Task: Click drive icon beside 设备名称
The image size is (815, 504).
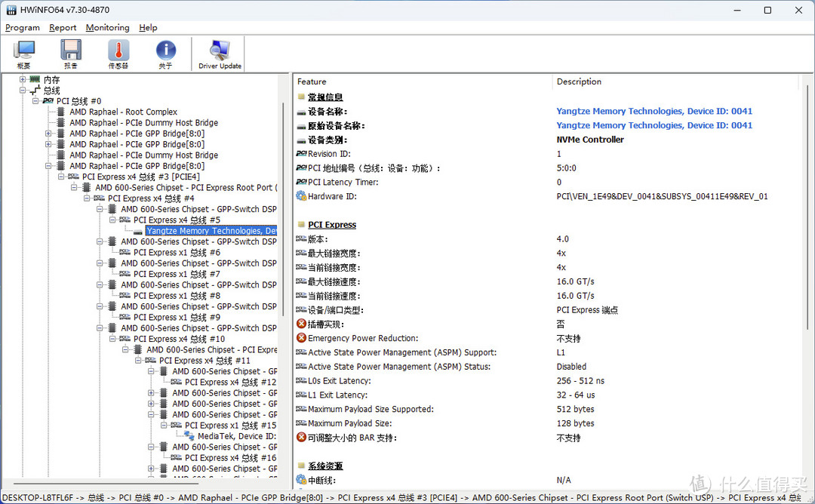Action: 301,112
